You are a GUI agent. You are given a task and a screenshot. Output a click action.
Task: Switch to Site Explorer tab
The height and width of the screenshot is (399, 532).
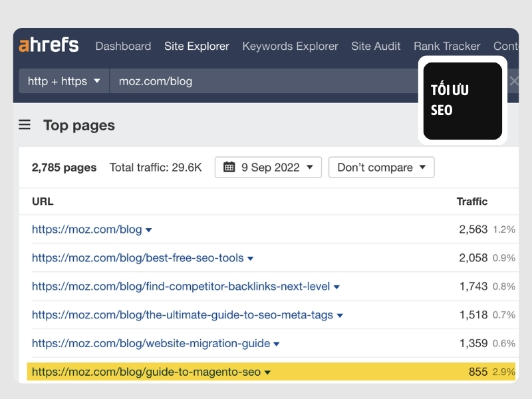tap(197, 46)
